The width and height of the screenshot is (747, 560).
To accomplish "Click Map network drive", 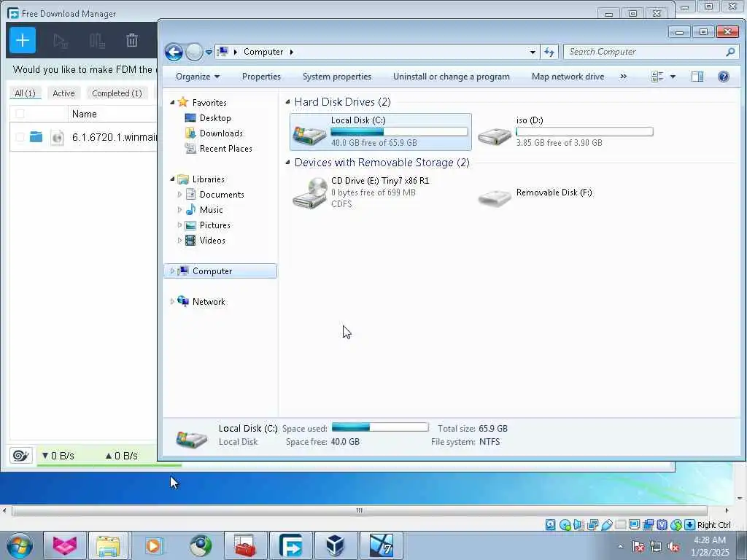I will click(568, 77).
